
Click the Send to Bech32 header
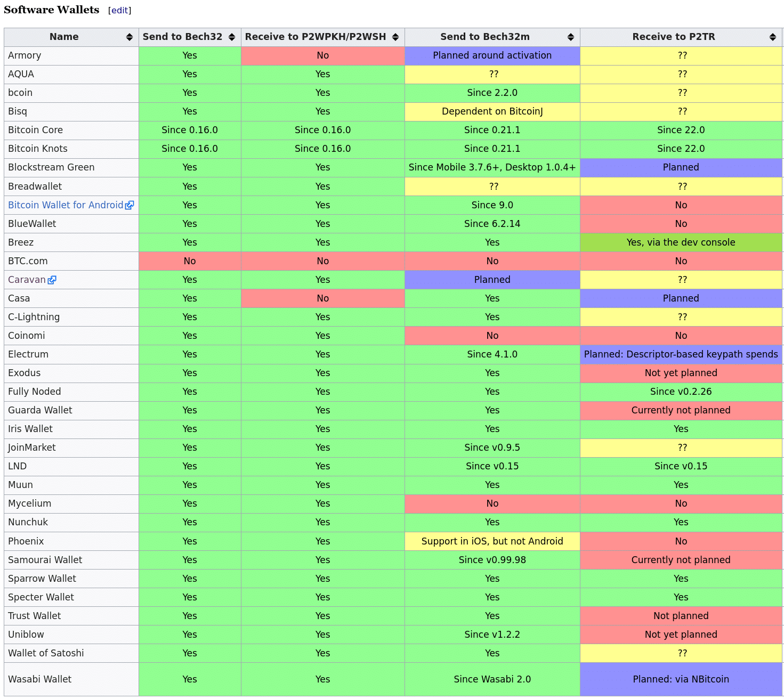click(x=190, y=37)
